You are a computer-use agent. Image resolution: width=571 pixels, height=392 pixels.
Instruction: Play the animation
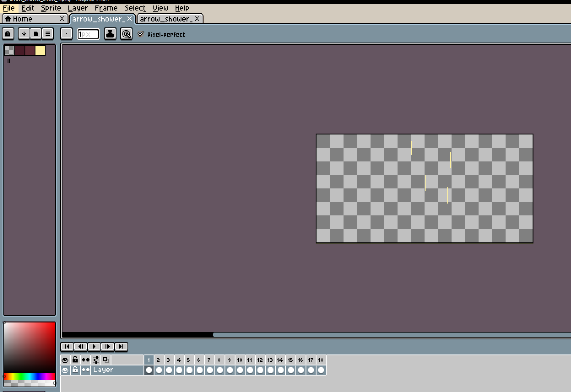[94, 346]
